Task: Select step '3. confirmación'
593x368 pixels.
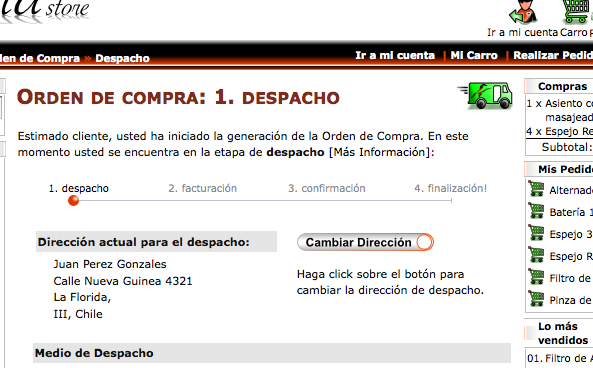Action: coord(327,188)
